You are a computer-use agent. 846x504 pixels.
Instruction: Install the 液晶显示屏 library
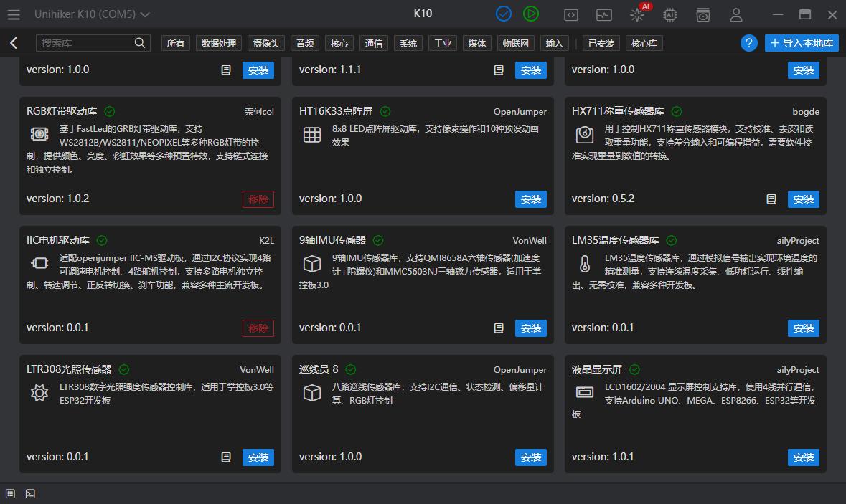click(804, 457)
